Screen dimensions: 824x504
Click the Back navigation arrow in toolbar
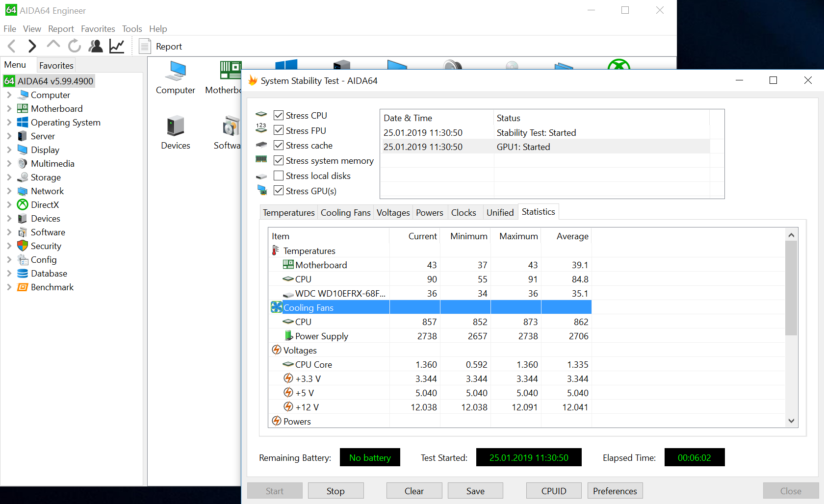click(12, 46)
